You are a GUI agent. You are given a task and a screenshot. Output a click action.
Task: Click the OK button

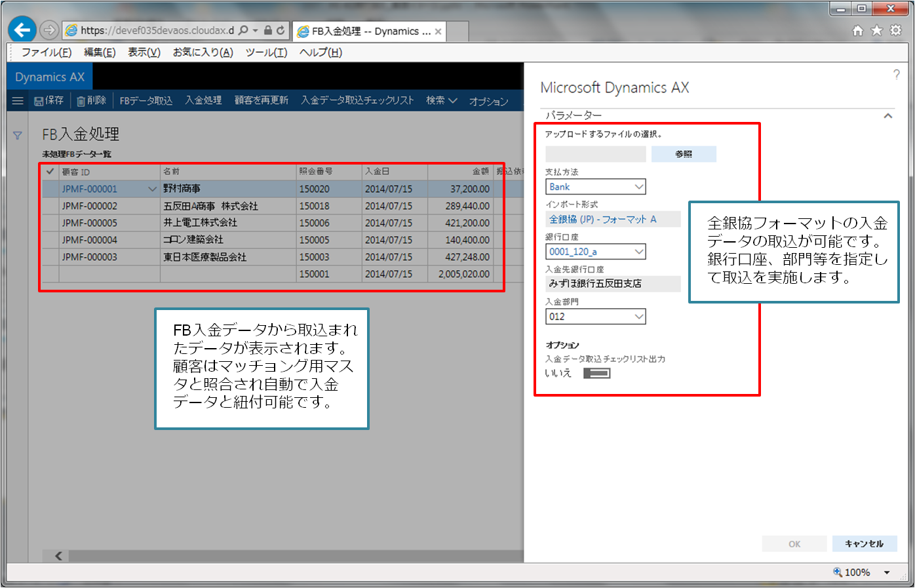pos(794,544)
